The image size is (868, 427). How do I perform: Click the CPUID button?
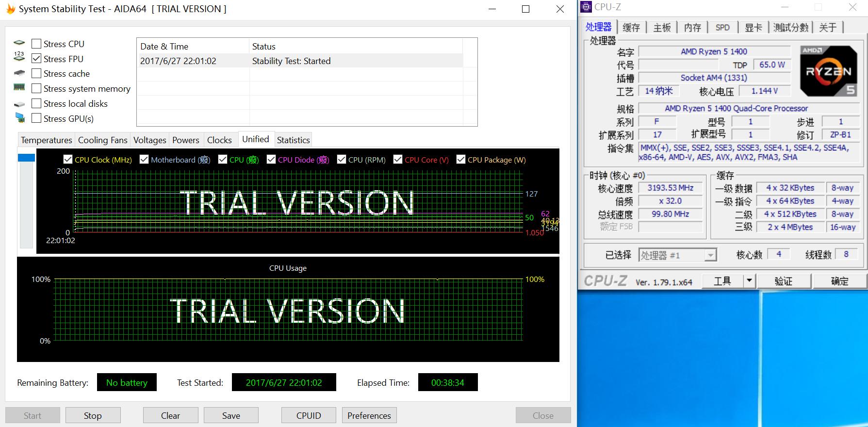[309, 415]
